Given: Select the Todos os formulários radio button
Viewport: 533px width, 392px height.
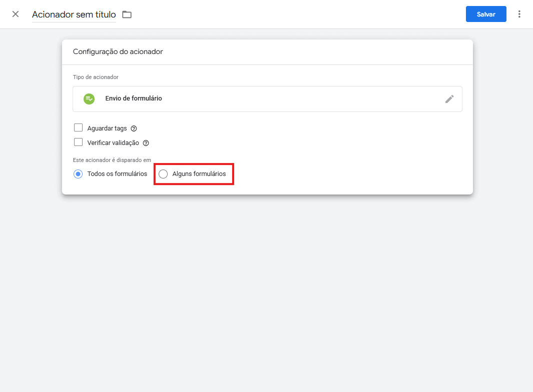Looking at the screenshot, I should click(78, 174).
